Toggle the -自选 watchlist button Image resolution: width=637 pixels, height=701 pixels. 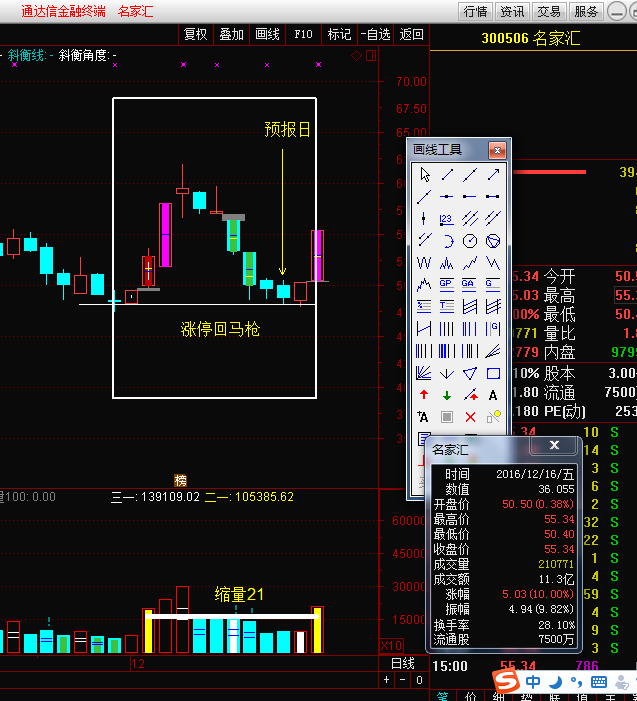[376, 34]
